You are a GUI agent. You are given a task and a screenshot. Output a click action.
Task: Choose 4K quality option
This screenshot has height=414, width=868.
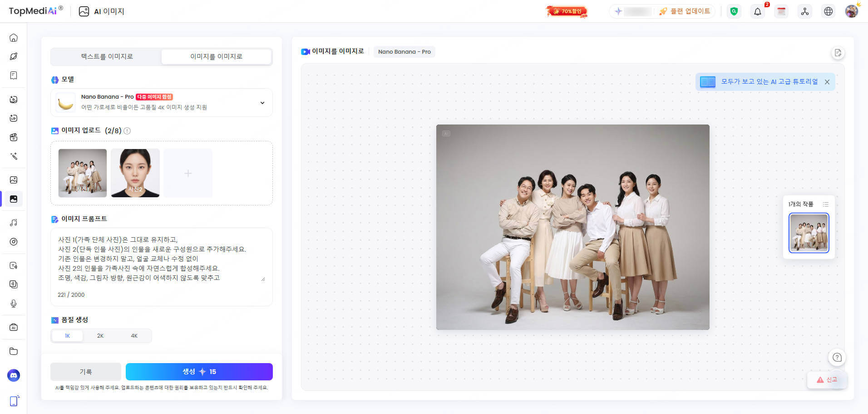(134, 336)
